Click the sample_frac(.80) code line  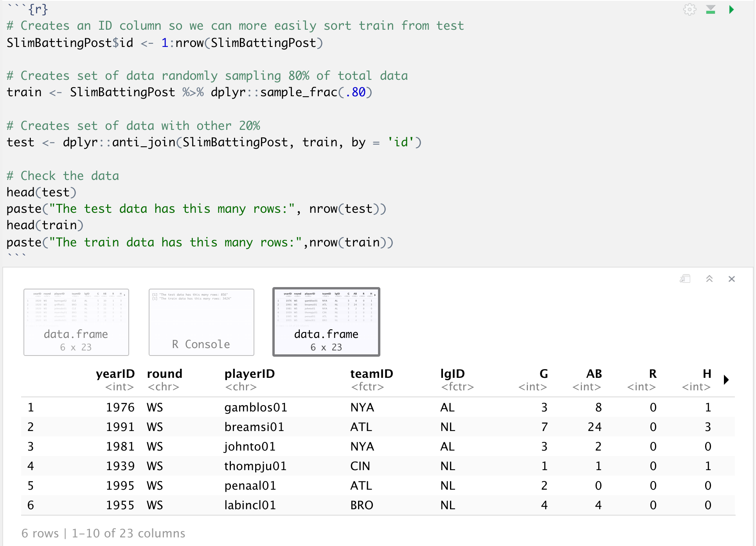pos(189,92)
